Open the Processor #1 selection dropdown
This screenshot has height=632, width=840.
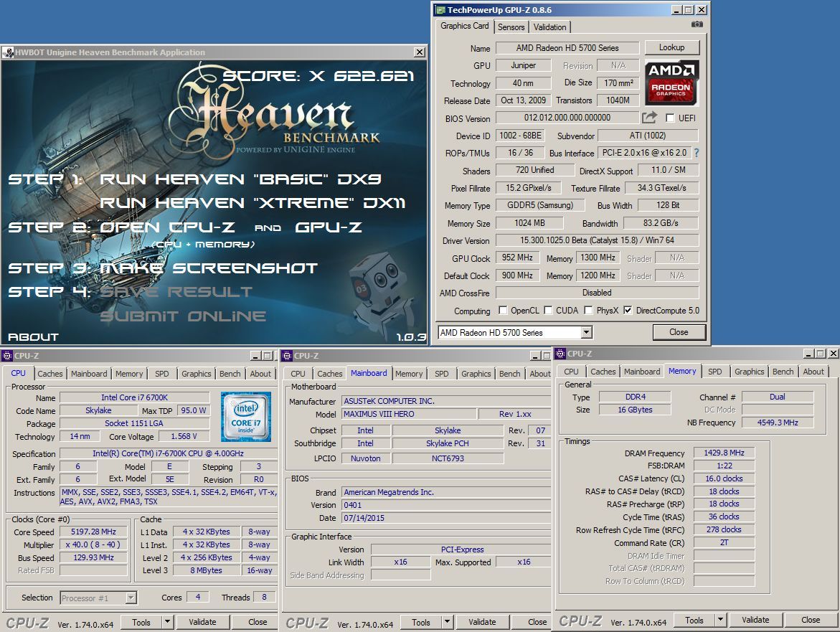click(x=131, y=598)
